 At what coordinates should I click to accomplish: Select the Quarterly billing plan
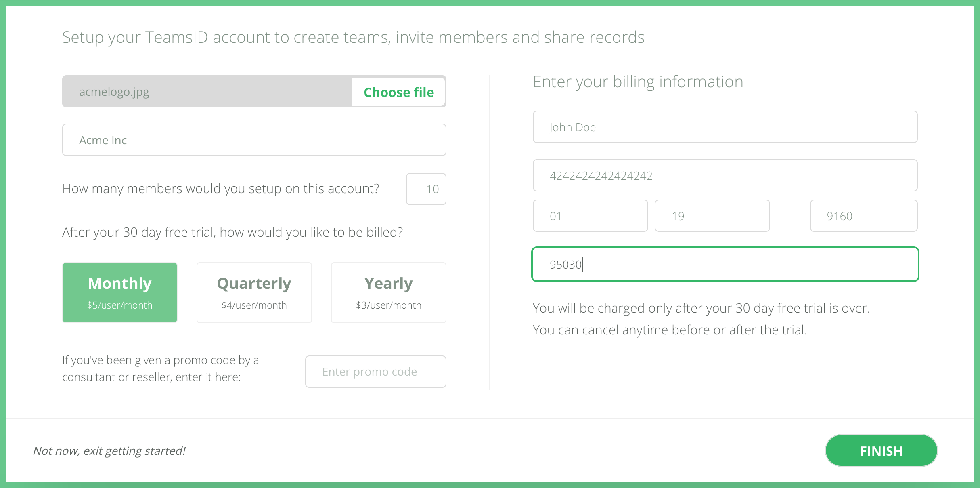click(x=254, y=292)
